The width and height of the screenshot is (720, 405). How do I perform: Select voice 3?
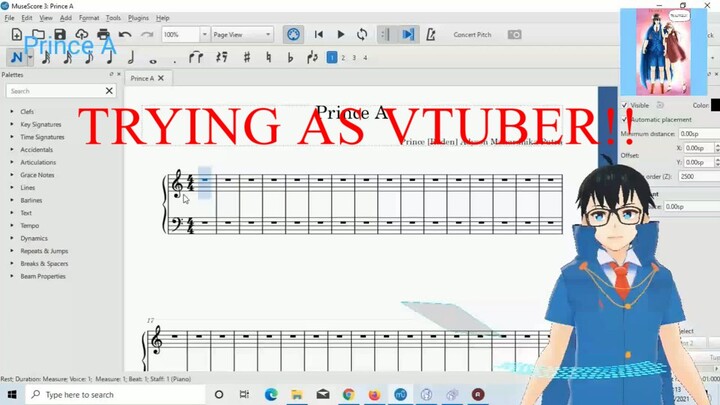tap(354, 58)
